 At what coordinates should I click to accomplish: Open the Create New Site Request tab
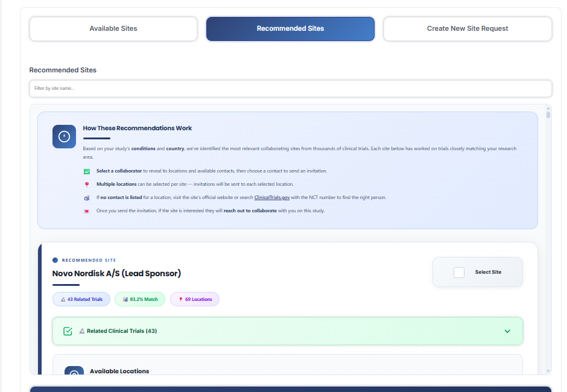tap(467, 28)
